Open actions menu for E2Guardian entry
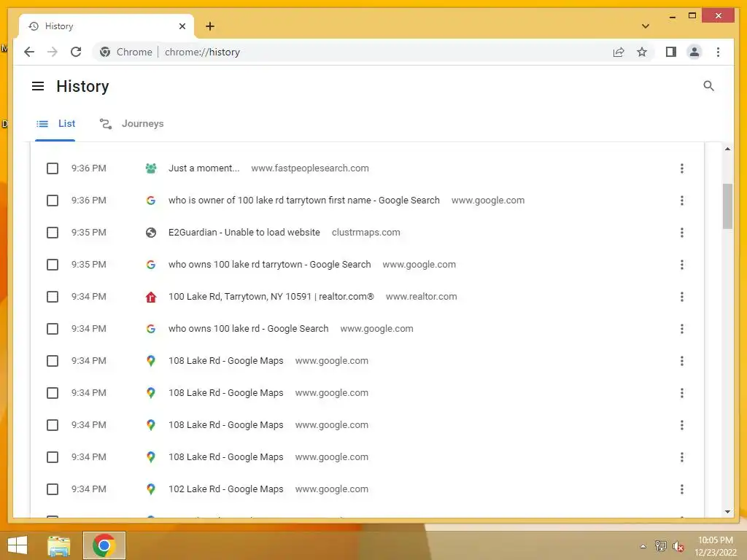The image size is (747, 560). pyautogui.click(x=682, y=233)
